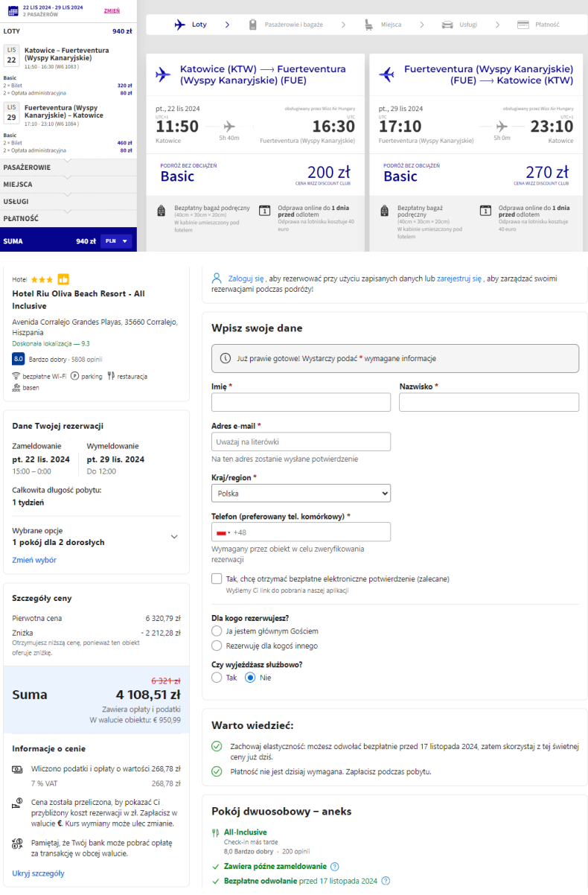Open the phone country code flag selector

(x=223, y=532)
